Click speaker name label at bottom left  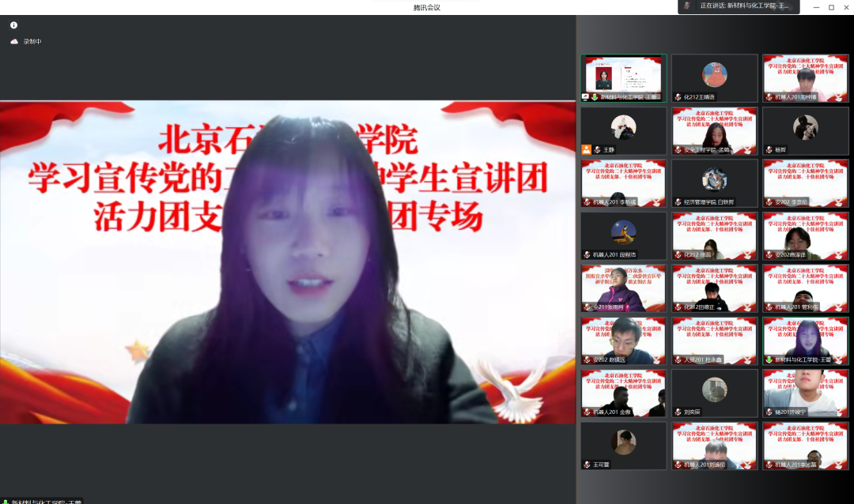[x=42, y=500]
